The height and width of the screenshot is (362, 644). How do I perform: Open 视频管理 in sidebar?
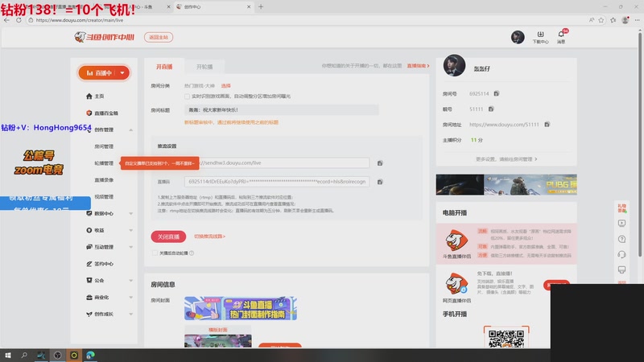click(x=104, y=196)
